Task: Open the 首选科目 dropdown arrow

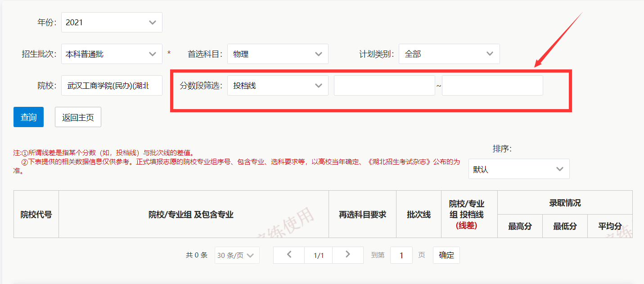Action: 320,54
